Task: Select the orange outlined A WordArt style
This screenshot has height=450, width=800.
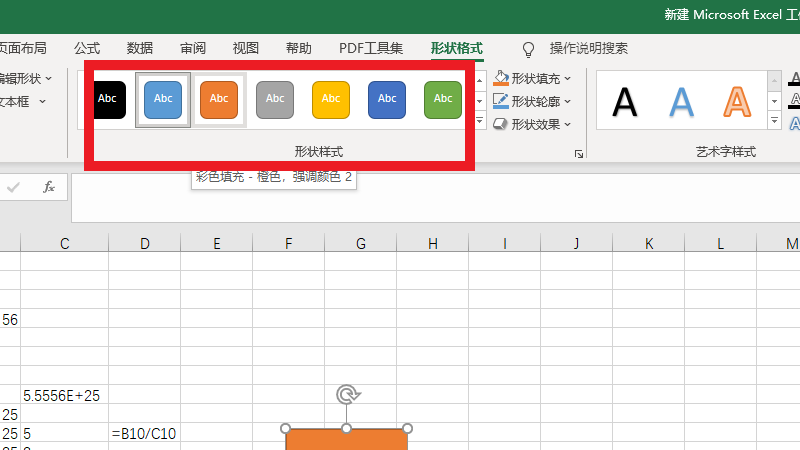Action: pyautogui.click(x=737, y=101)
